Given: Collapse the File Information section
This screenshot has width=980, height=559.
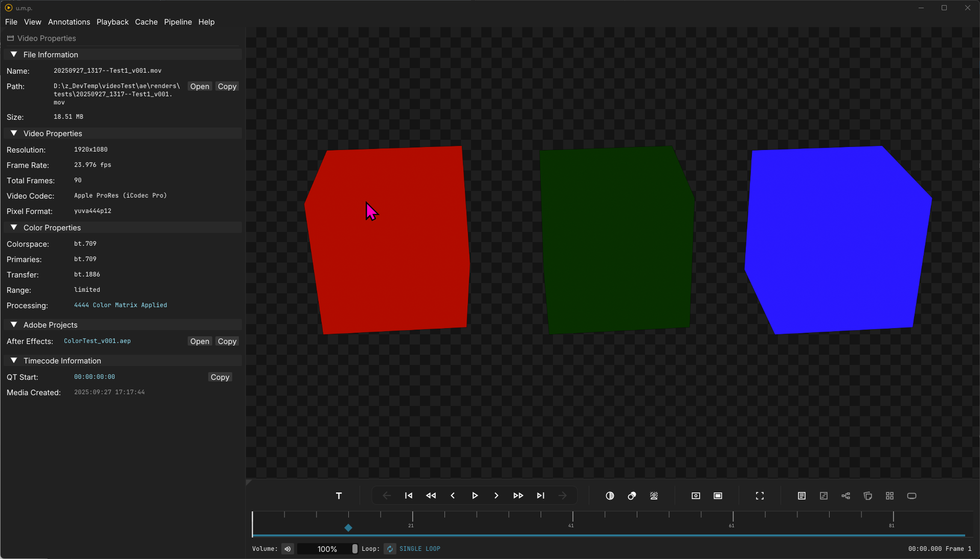Looking at the screenshot, I should (x=14, y=54).
